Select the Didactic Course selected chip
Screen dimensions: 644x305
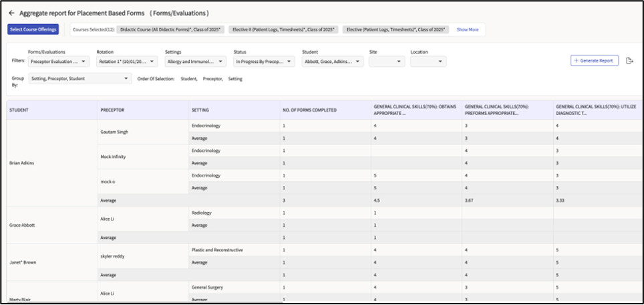click(170, 29)
